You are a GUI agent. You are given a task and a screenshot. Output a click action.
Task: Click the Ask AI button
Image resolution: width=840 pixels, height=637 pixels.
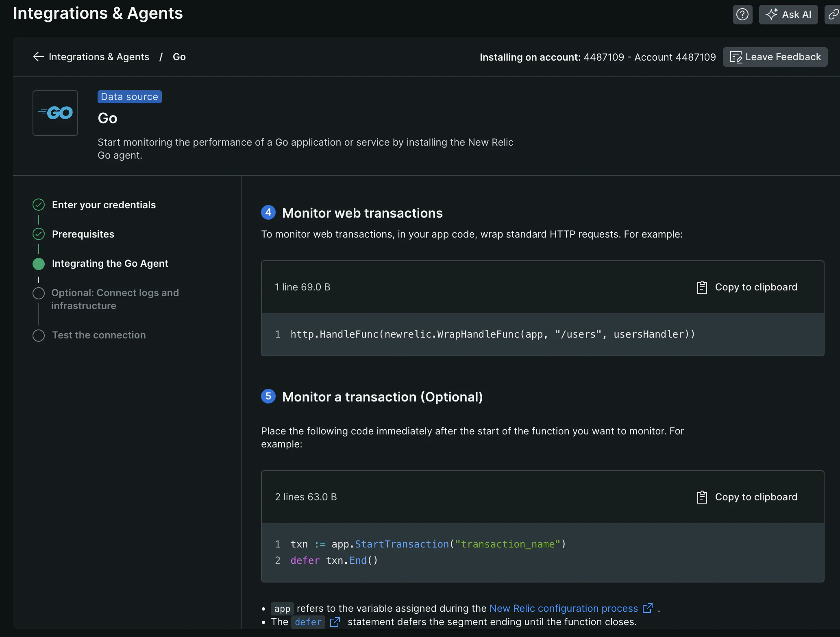788,15
